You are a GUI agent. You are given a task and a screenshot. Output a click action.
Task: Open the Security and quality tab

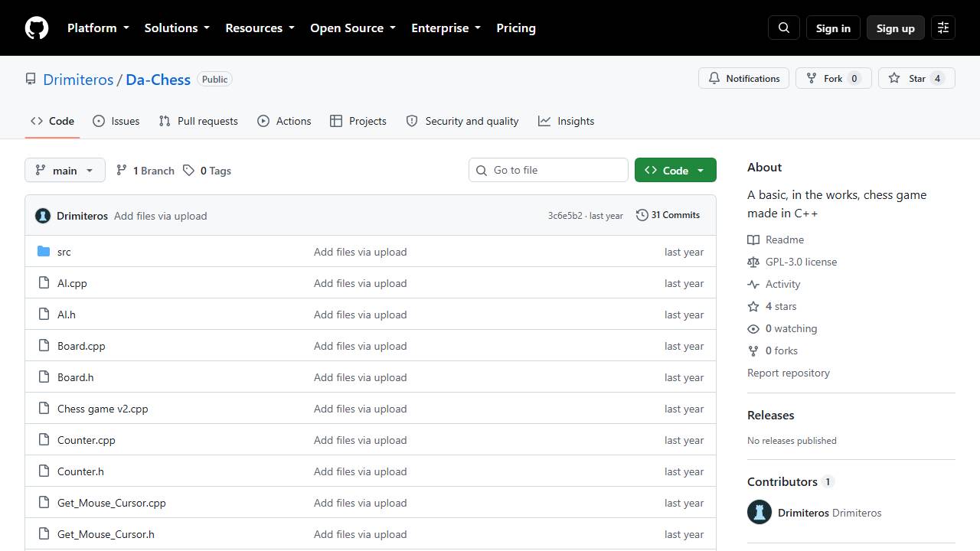(x=462, y=121)
